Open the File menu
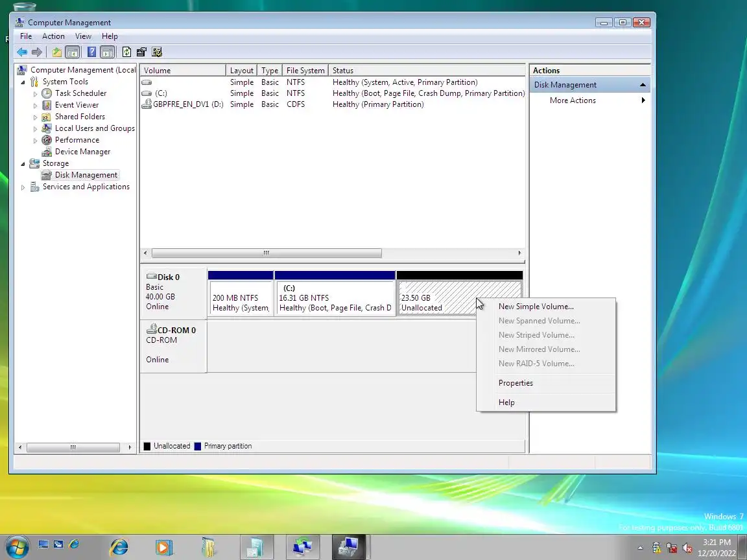 pos(26,36)
